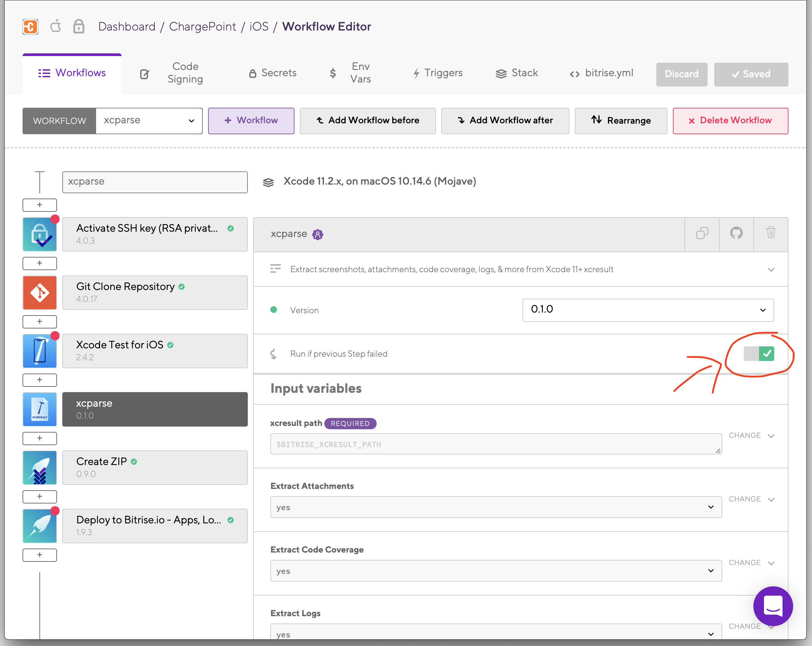The width and height of the screenshot is (812, 646).
Task: Click the Bitrise app logo icon
Action: tap(30, 27)
